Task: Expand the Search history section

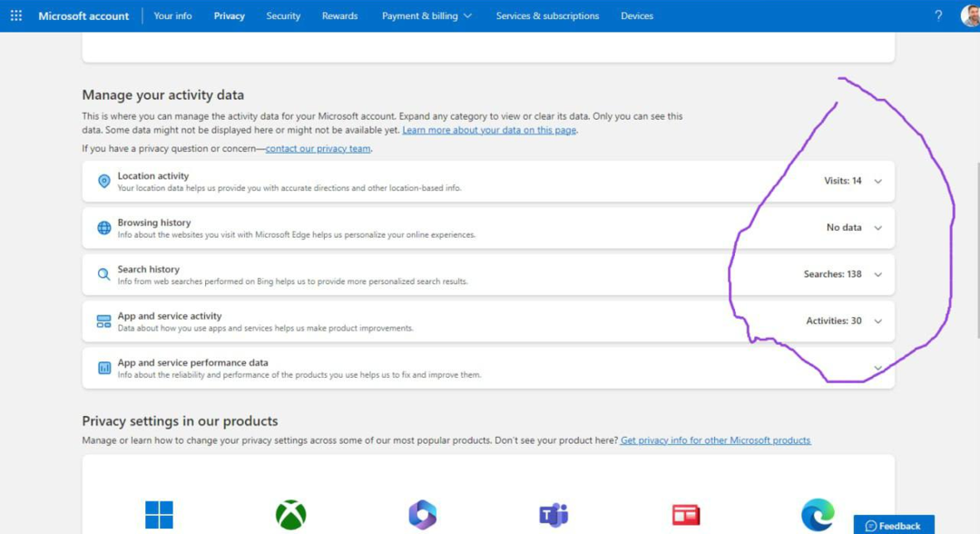Action: tap(877, 274)
